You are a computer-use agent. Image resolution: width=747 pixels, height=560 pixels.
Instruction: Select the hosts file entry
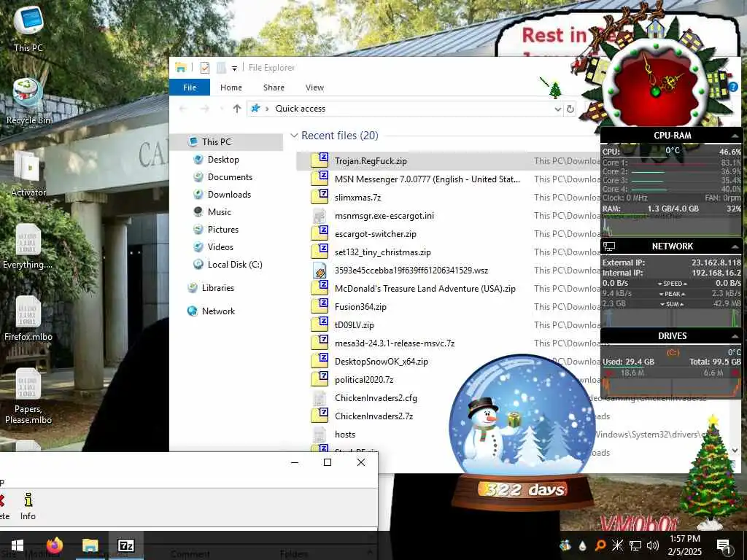point(345,435)
